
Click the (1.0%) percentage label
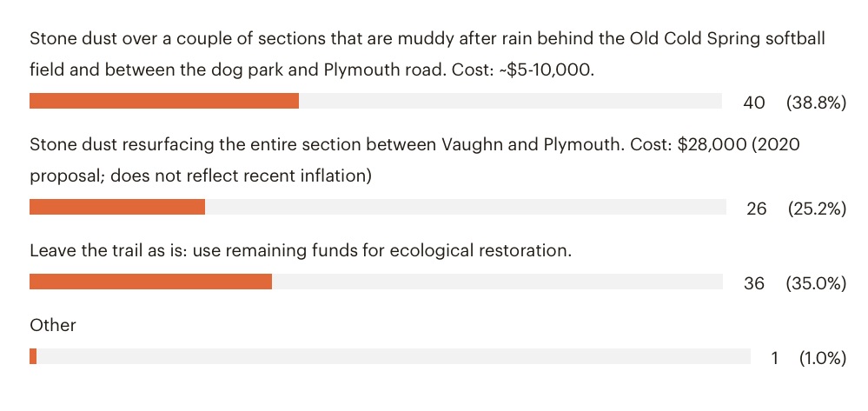tap(823, 358)
